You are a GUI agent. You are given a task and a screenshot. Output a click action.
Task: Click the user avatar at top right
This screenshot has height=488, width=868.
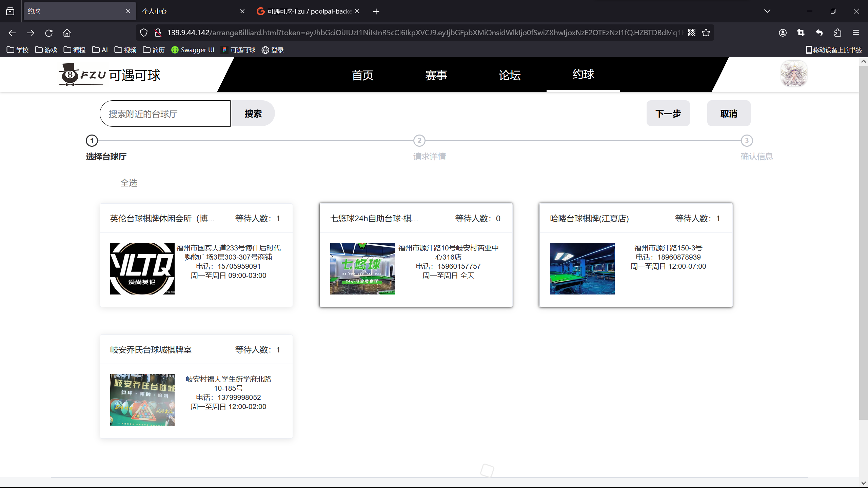pyautogui.click(x=793, y=74)
